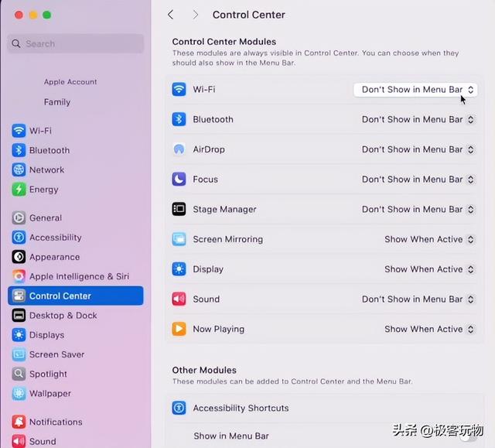
Task: Click the Screen Mirroring module icon
Action: coord(179,239)
